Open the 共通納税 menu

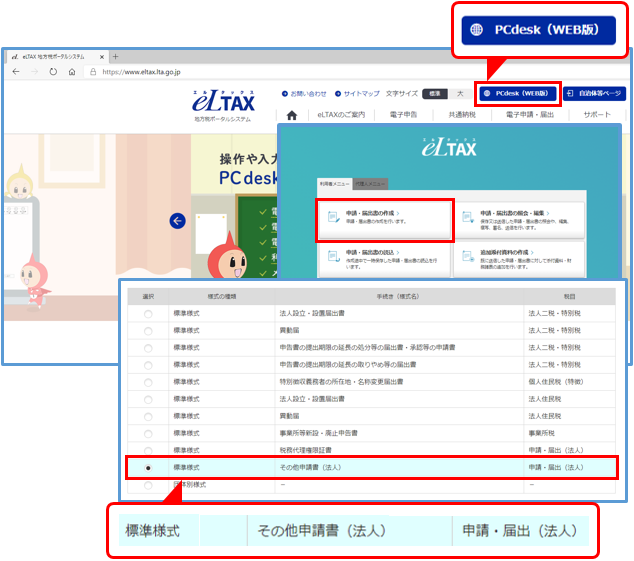[x=462, y=115]
